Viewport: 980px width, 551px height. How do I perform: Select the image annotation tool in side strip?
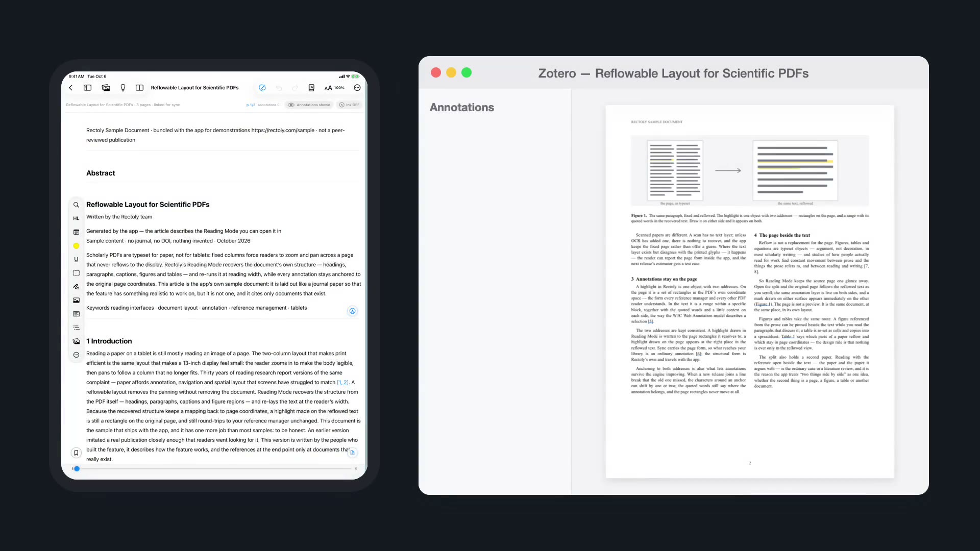(76, 300)
